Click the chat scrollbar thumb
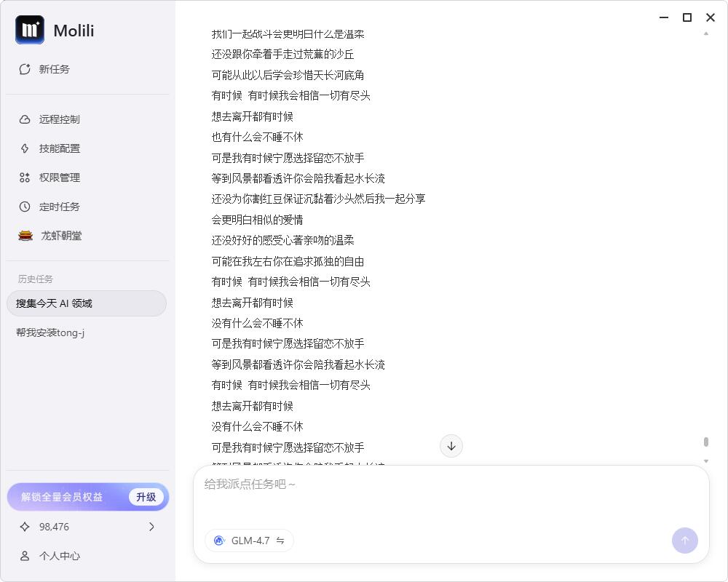 705,442
